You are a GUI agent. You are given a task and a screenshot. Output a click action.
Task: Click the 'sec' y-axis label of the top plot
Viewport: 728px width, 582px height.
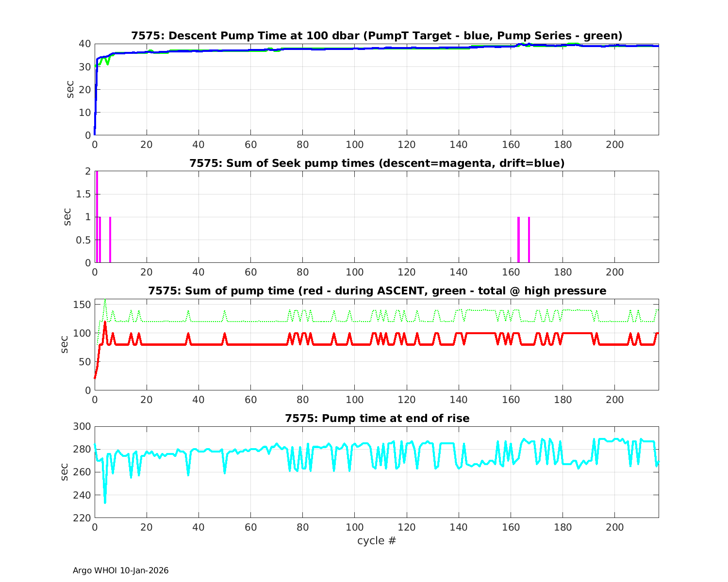tap(70, 89)
